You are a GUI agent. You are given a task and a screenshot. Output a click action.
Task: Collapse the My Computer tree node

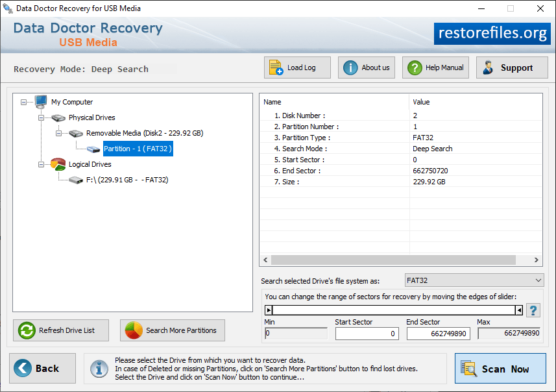pos(23,102)
